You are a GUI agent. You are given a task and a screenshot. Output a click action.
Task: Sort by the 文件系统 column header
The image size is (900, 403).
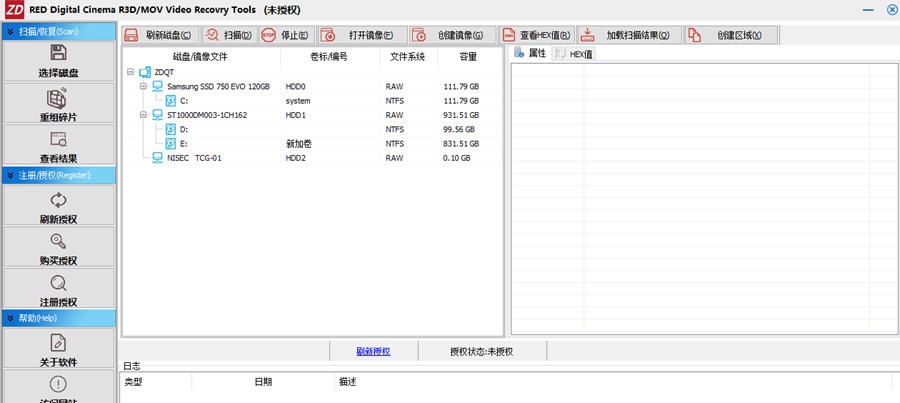point(408,57)
